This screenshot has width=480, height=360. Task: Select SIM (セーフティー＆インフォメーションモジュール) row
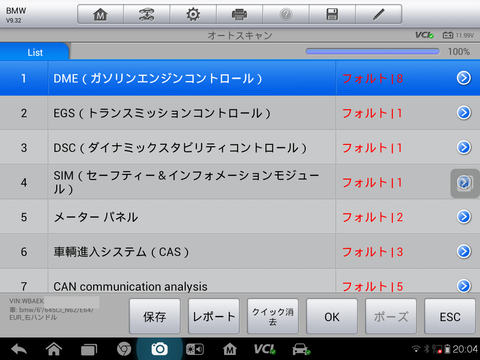point(240,182)
